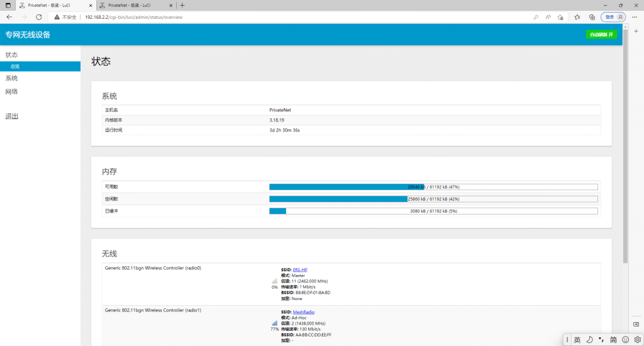Open the ERS-HP SSID link

[300, 270]
